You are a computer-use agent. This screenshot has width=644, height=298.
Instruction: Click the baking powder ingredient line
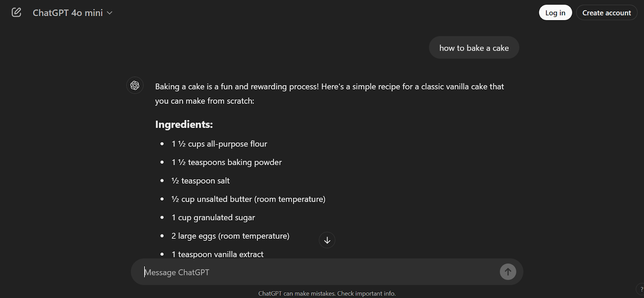(227, 162)
